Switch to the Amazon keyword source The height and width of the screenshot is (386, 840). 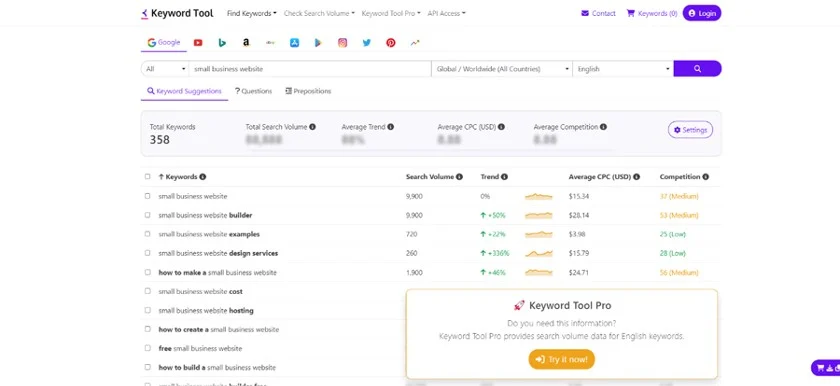pos(246,43)
